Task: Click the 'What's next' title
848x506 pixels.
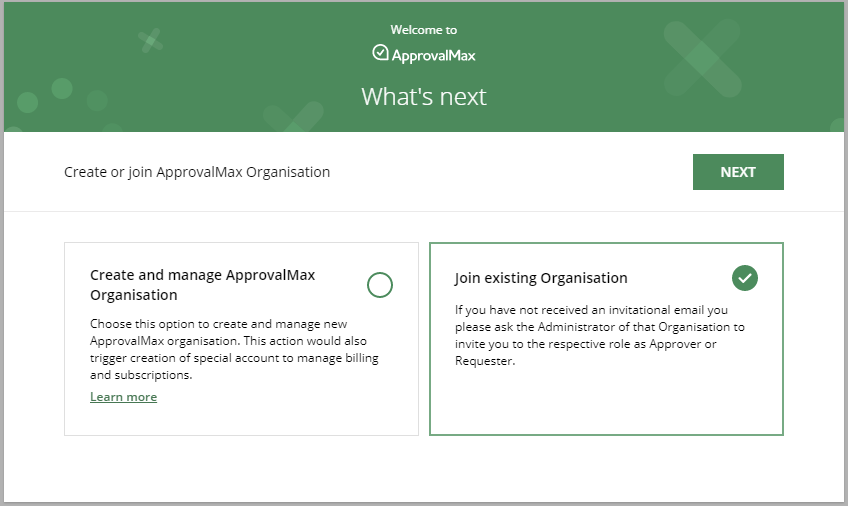Action: 424,97
